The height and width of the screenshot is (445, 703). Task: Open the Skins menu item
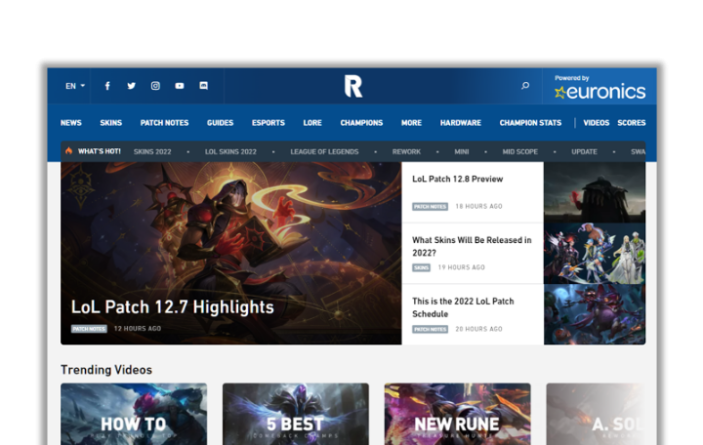[x=111, y=123]
